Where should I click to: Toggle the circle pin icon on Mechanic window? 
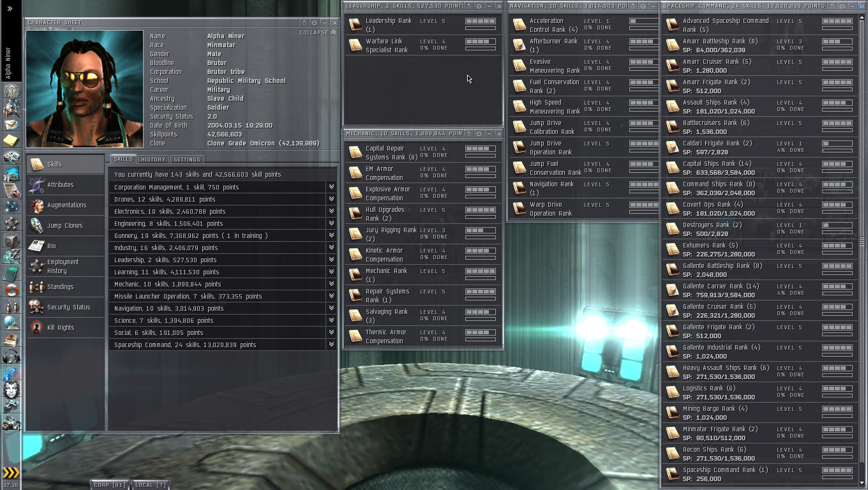point(479,133)
